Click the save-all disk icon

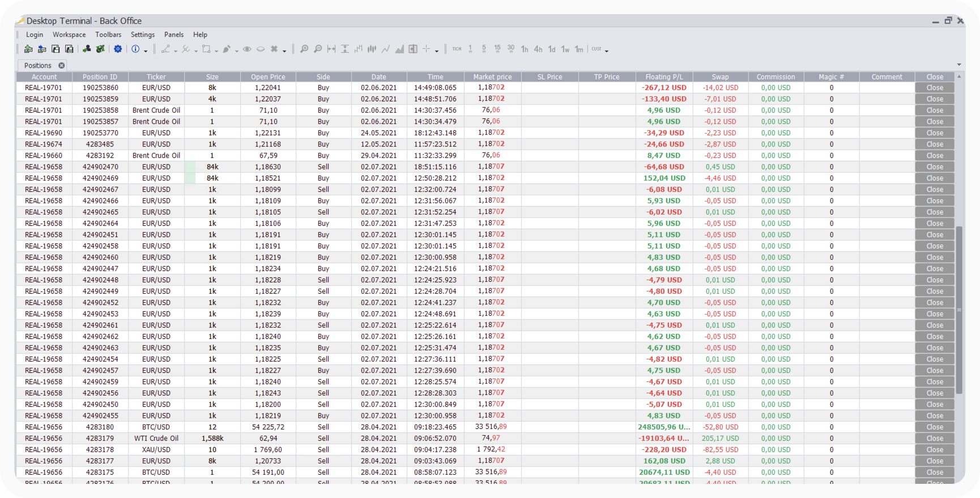(x=69, y=49)
